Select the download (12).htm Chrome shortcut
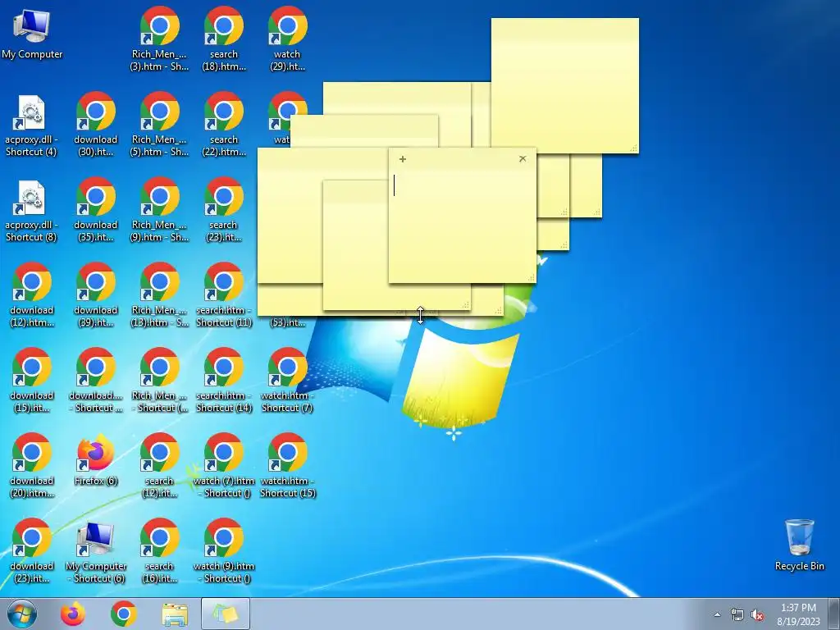The width and height of the screenshot is (840, 630). 32,295
